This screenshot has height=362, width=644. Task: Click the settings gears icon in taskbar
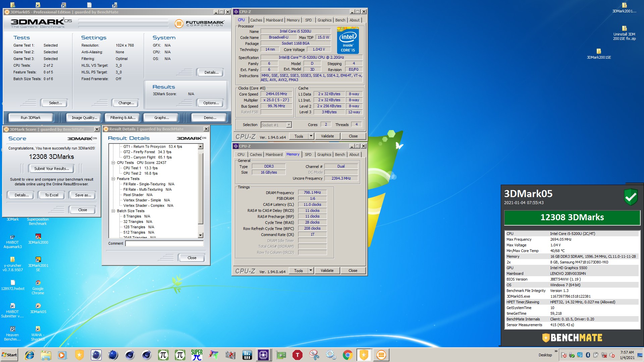pyautogui.click(x=331, y=355)
